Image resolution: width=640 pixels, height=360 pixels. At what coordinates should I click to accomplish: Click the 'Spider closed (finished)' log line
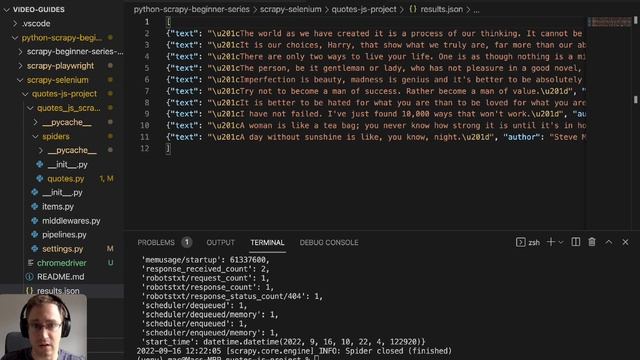(294, 351)
